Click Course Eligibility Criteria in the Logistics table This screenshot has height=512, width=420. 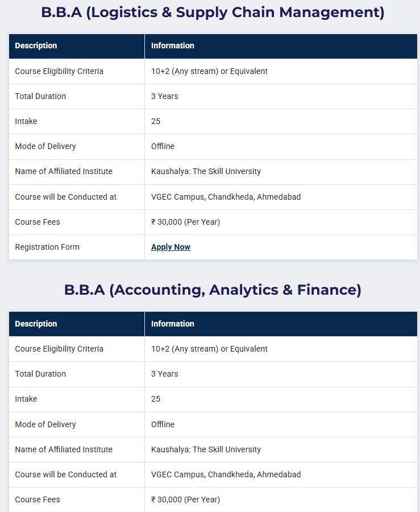(x=59, y=71)
